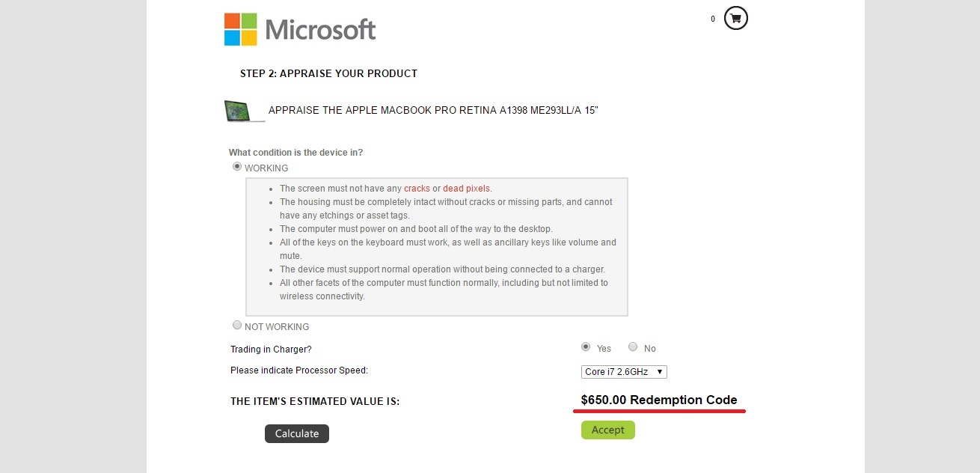Choose No for trading in charger
This screenshot has height=473, width=980.
633,347
